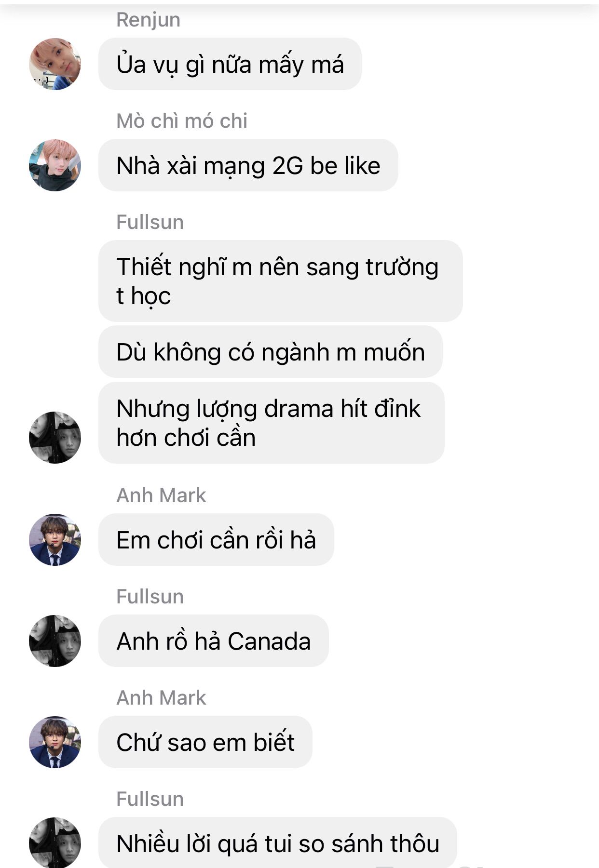Tap Mò chì mó chi's avatar
Screen dimensions: 599x868
tap(55, 165)
